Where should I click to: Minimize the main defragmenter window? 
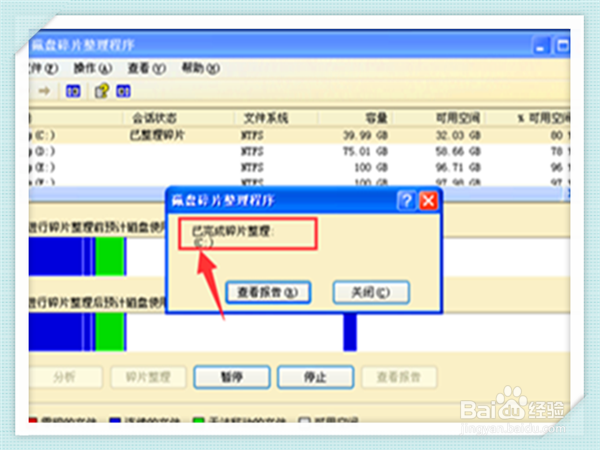541,46
